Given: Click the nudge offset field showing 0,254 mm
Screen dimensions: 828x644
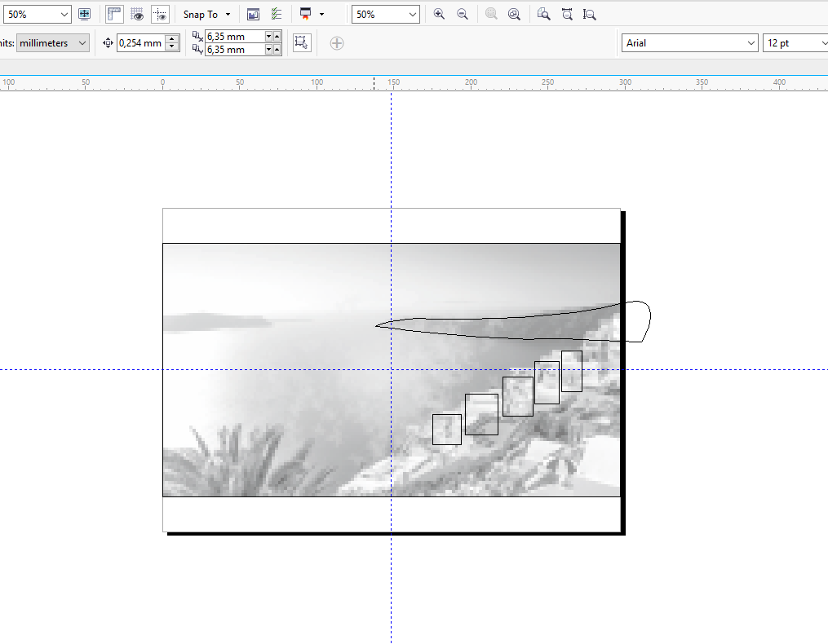Looking at the screenshot, I should click(x=140, y=43).
